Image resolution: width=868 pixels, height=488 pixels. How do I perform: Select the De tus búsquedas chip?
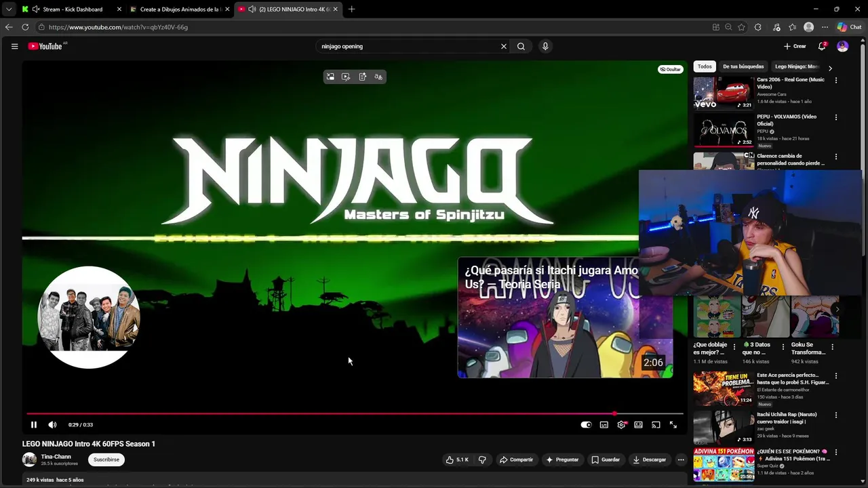(x=743, y=66)
